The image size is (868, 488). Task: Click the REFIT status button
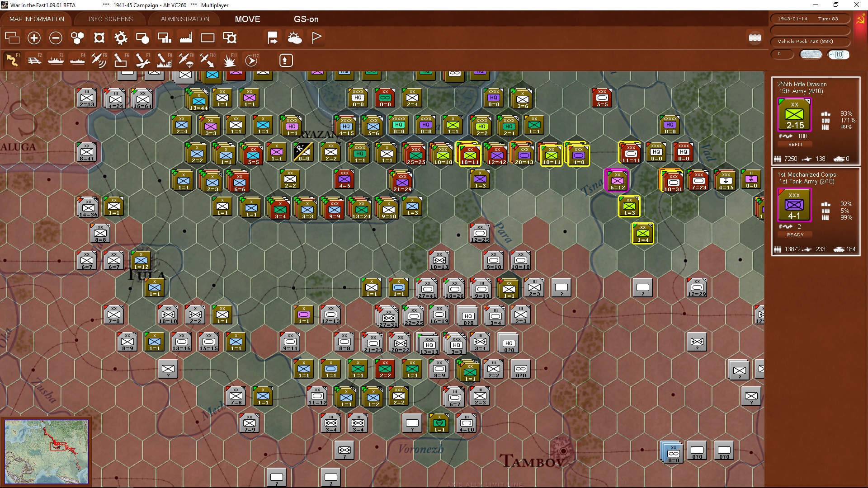coord(795,145)
